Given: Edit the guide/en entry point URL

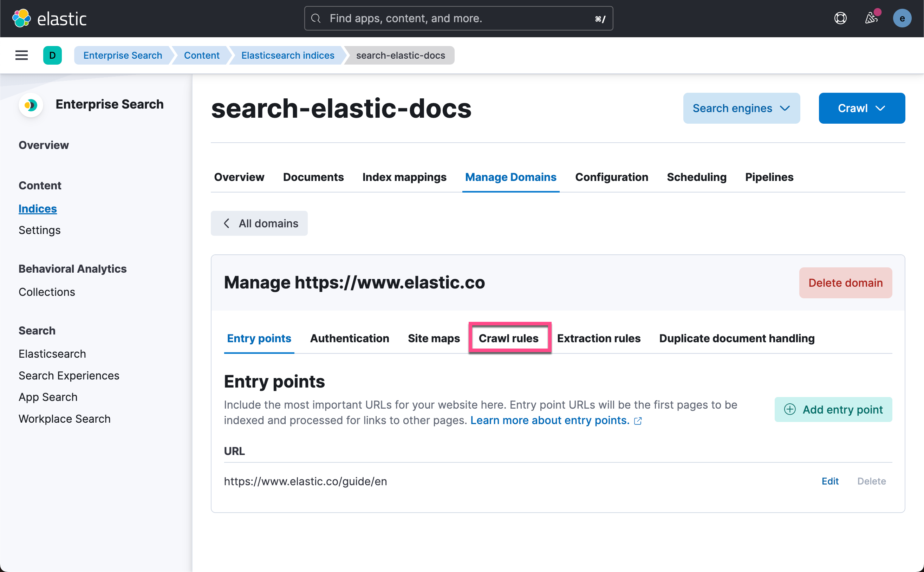Looking at the screenshot, I should pyautogui.click(x=830, y=481).
